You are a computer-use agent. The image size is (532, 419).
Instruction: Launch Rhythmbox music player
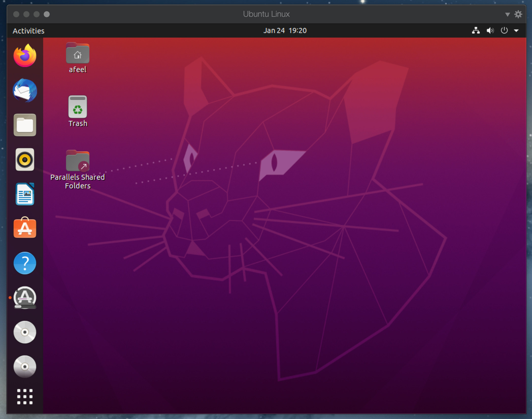[25, 159]
